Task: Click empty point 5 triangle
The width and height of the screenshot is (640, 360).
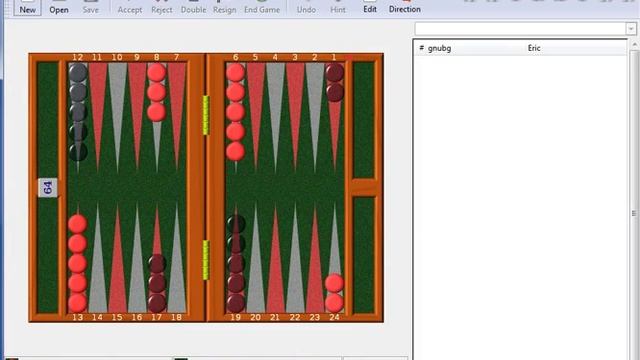Action: tap(256, 110)
